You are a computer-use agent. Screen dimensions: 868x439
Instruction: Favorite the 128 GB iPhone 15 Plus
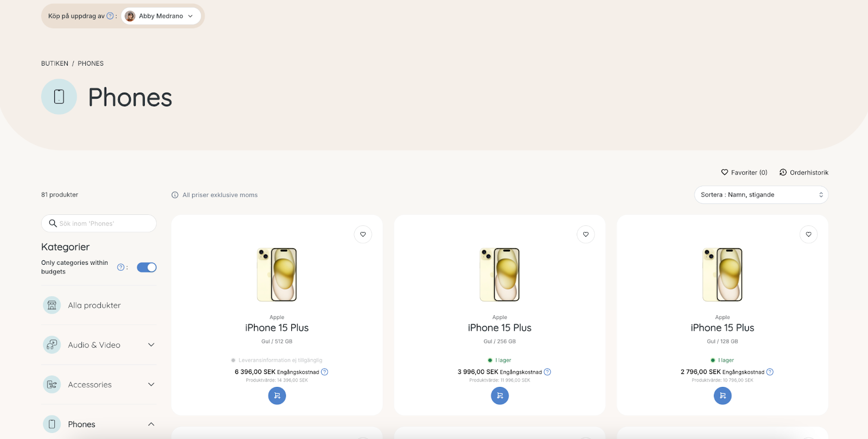(808, 234)
